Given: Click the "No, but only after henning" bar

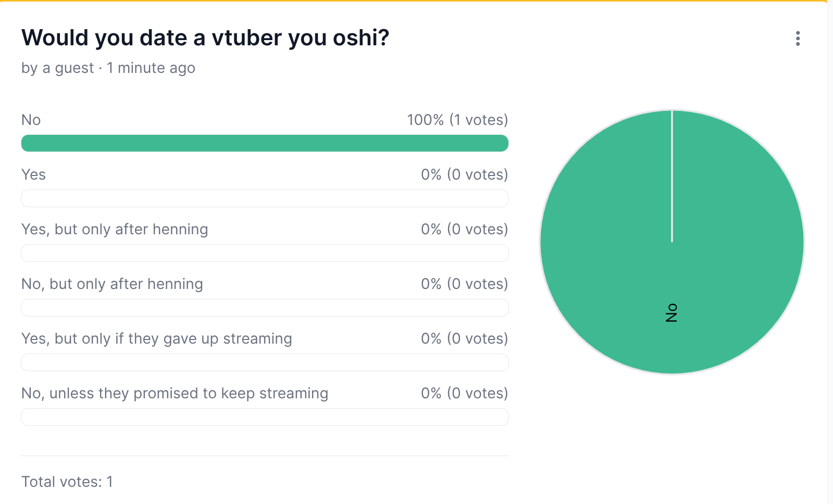Looking at the screenshot, I should [x=265, y=308].
